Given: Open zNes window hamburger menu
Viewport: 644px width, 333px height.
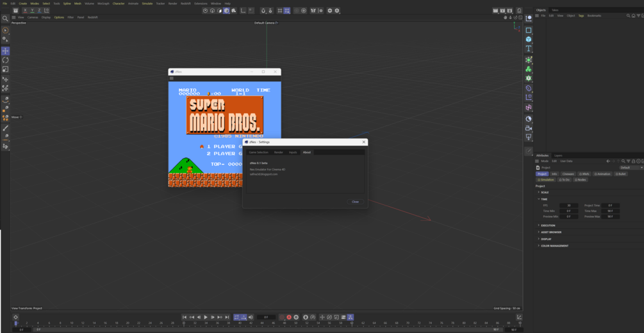Looking at the screenshot, I should (172, 78).
